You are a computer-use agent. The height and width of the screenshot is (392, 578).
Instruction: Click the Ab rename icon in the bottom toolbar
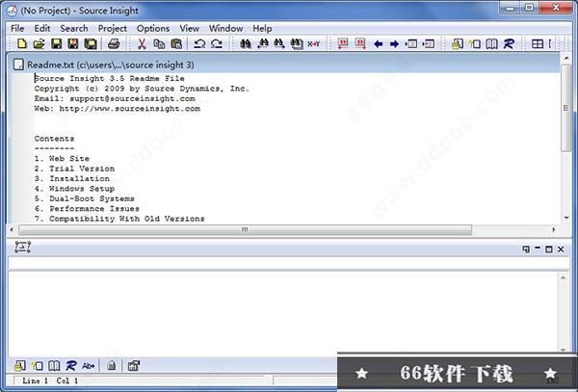88,365
